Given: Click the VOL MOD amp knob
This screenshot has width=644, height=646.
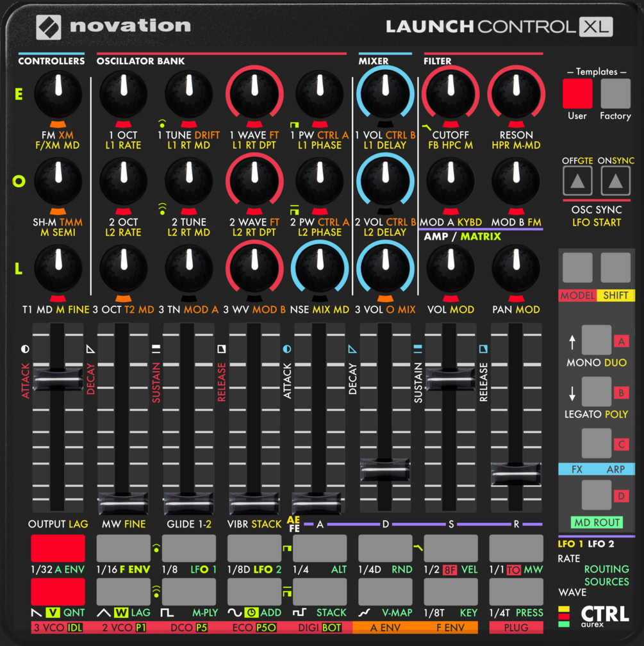Looking at the screenshot, I should coord(450,268).
